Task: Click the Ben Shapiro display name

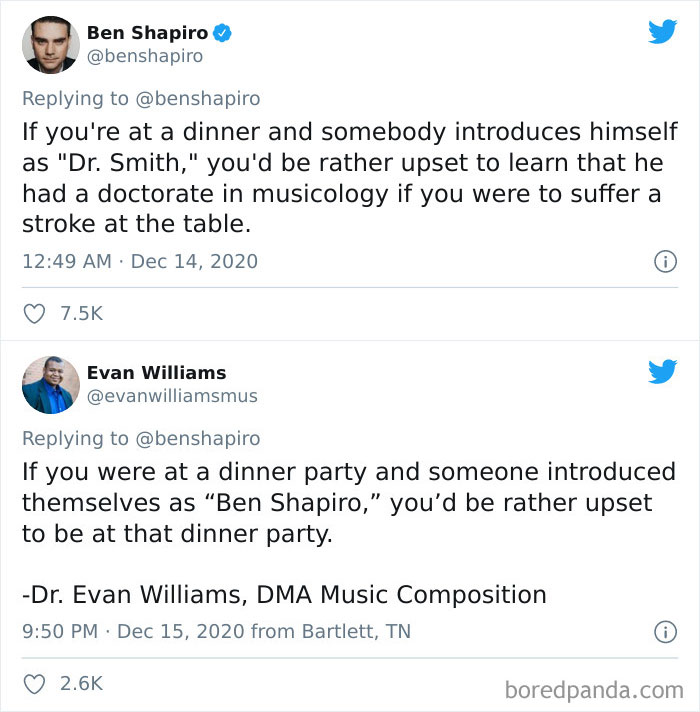Action: click(148, 33)
